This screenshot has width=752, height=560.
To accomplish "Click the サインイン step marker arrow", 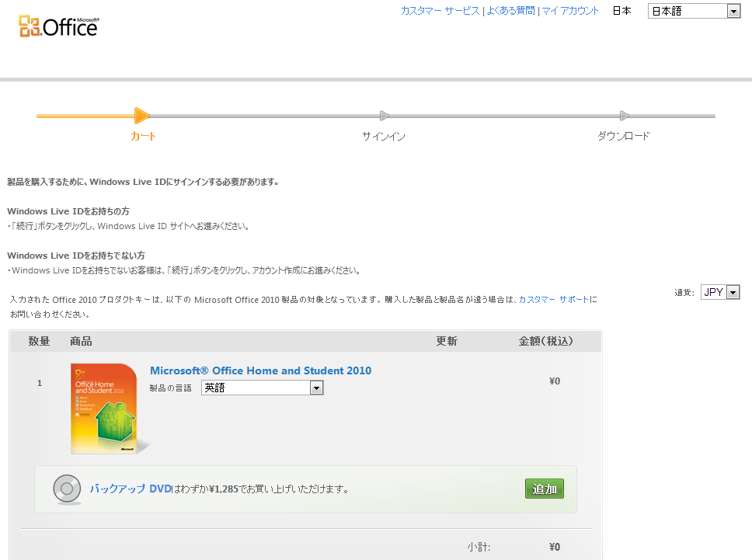I will pos(384,116).
